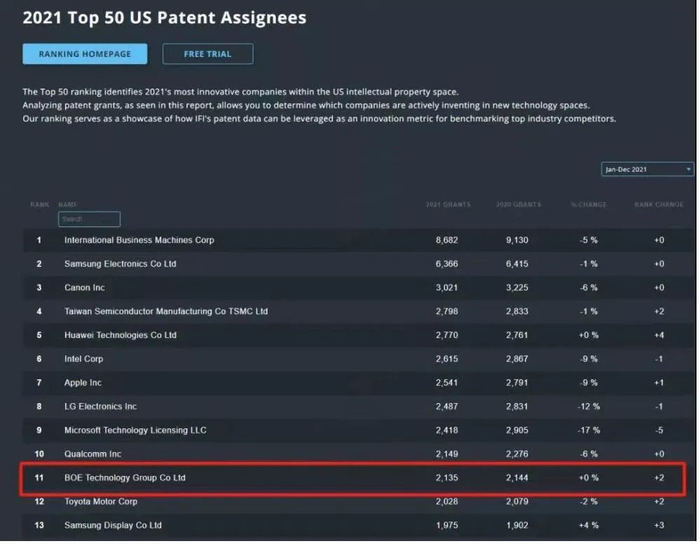The width and height of the screenshot is (700, 544).
Task: Click the page title 2021 Top 50 US Patent Assignees
Action: tap(165, 18)
